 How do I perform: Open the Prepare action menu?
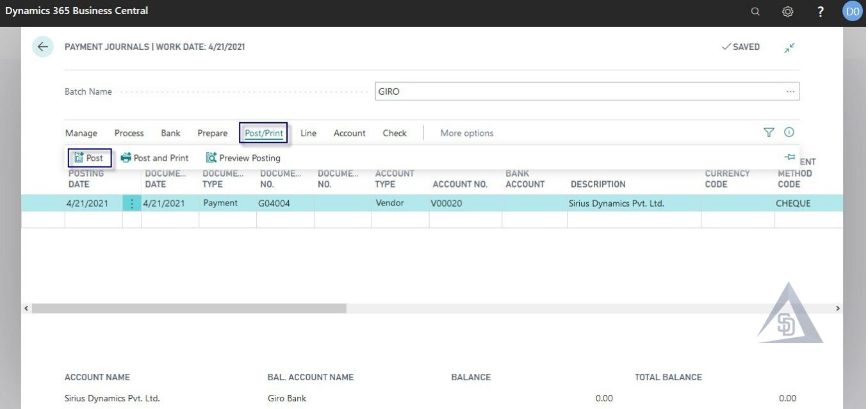point(212,132)
